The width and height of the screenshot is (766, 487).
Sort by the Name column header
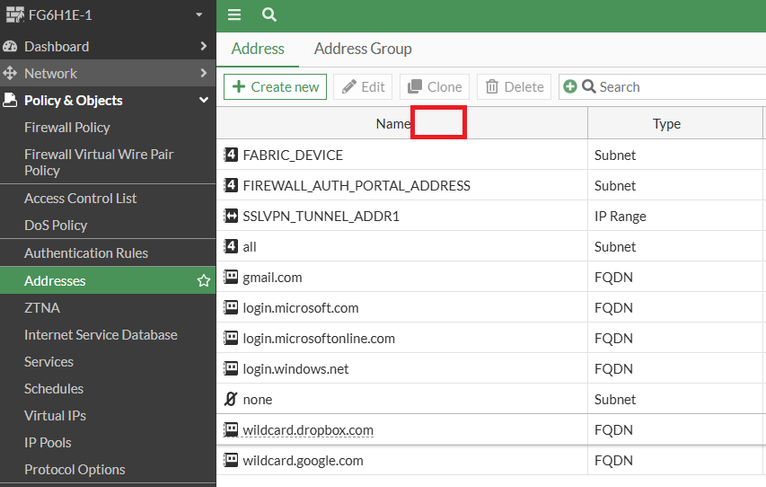pyautogui.click(x=394, y=124)
